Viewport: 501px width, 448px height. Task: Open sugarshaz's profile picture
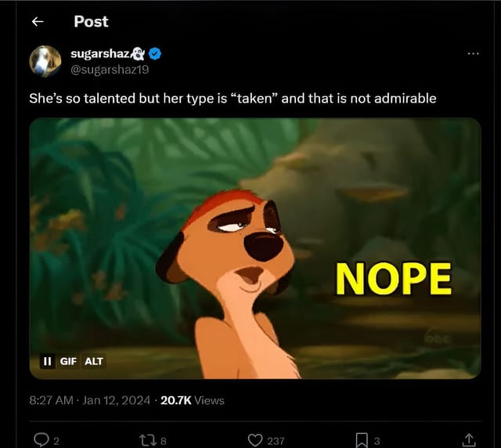pos(45,61)
